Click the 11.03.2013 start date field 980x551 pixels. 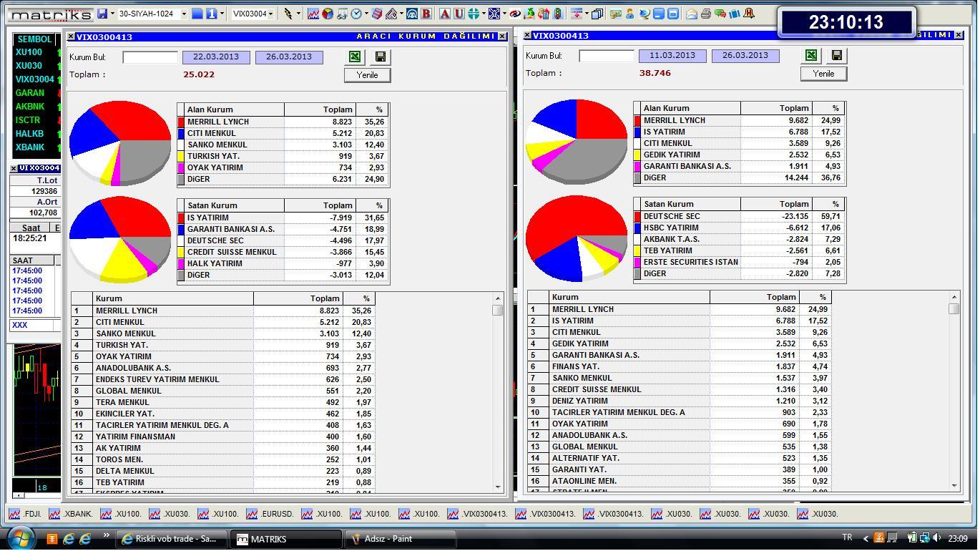672,56
